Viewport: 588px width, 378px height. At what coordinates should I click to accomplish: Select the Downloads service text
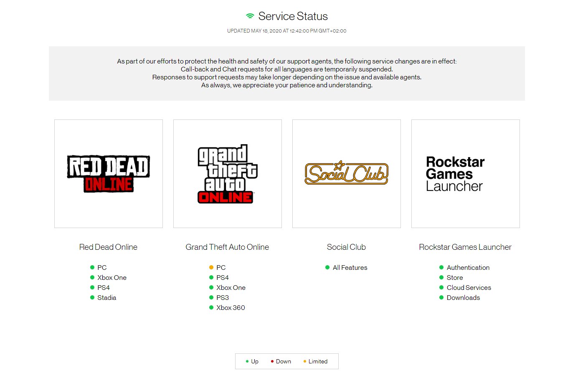click(464, 297)
